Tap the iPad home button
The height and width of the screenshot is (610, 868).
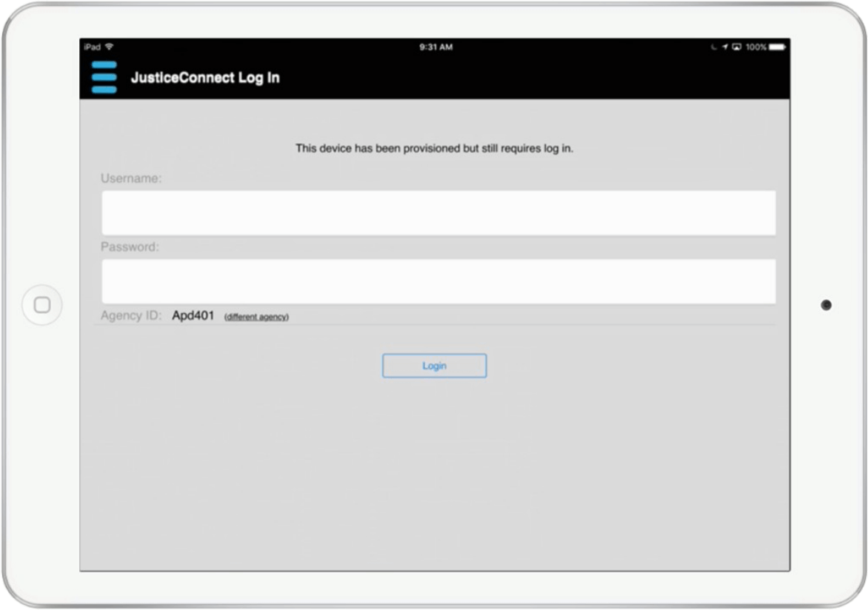click(42, 305)
